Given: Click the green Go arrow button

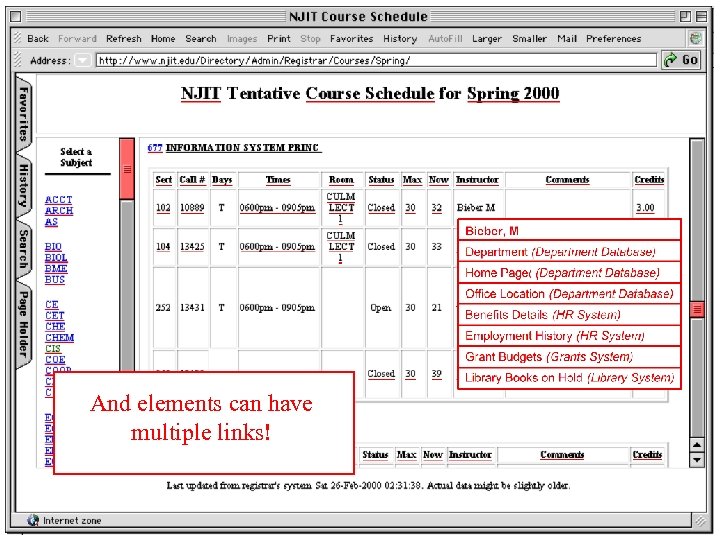Looking at the screenshot, I should point(681,60).
